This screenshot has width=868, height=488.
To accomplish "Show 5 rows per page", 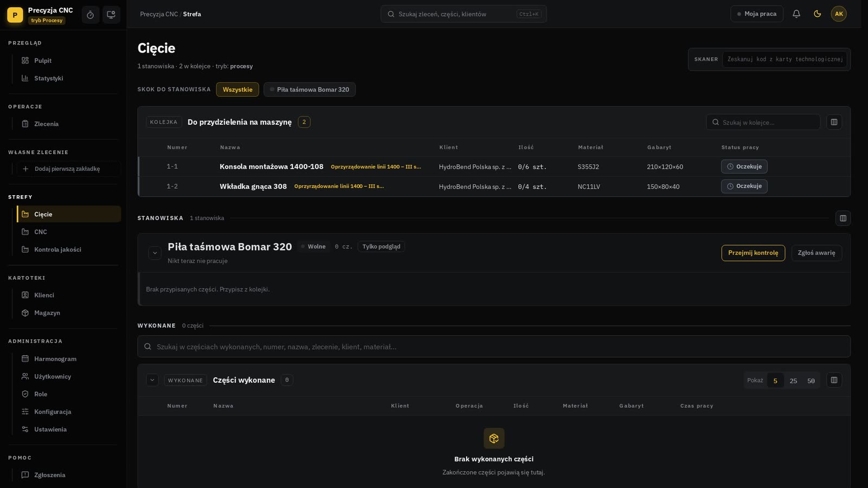I will [x=775, y=381].
